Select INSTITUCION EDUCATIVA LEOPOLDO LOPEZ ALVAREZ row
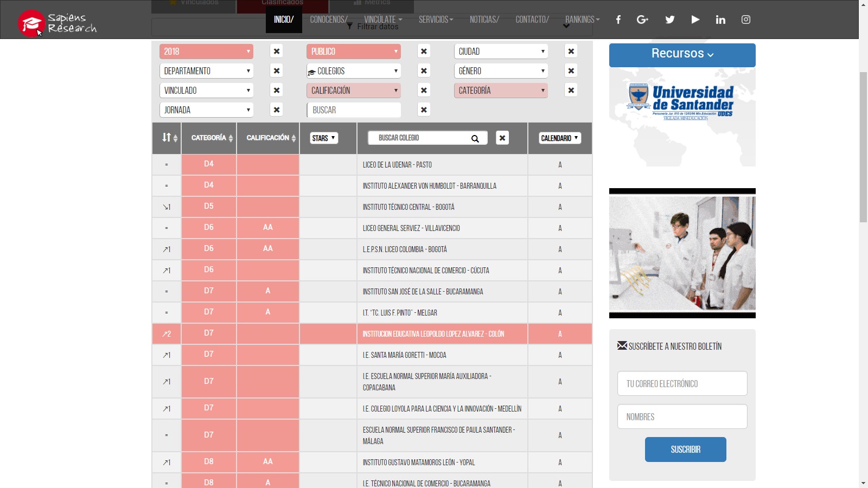 click(x=372, y=334)
